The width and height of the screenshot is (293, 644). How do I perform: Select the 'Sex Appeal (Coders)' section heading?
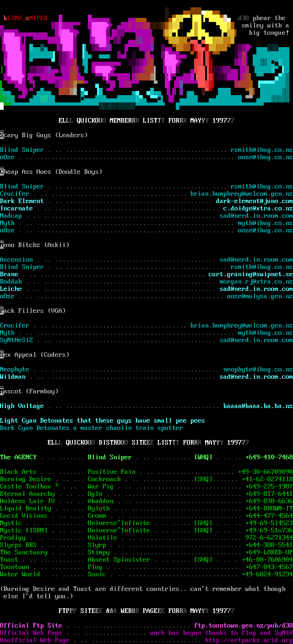click(35, 355)
